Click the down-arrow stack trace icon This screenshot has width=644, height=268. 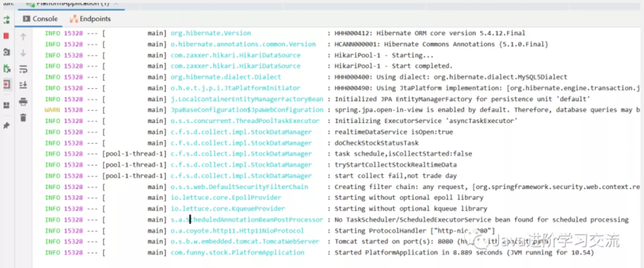(23, 53)
